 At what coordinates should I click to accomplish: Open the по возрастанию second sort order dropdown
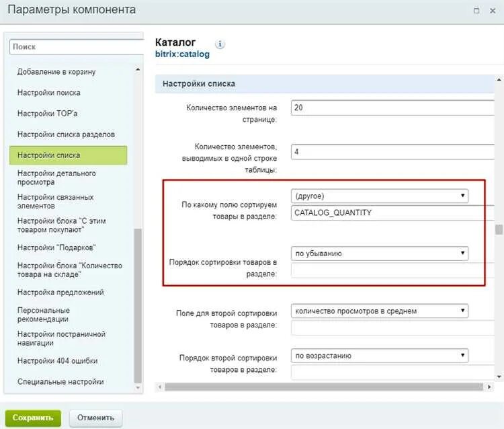pos(380,356)
